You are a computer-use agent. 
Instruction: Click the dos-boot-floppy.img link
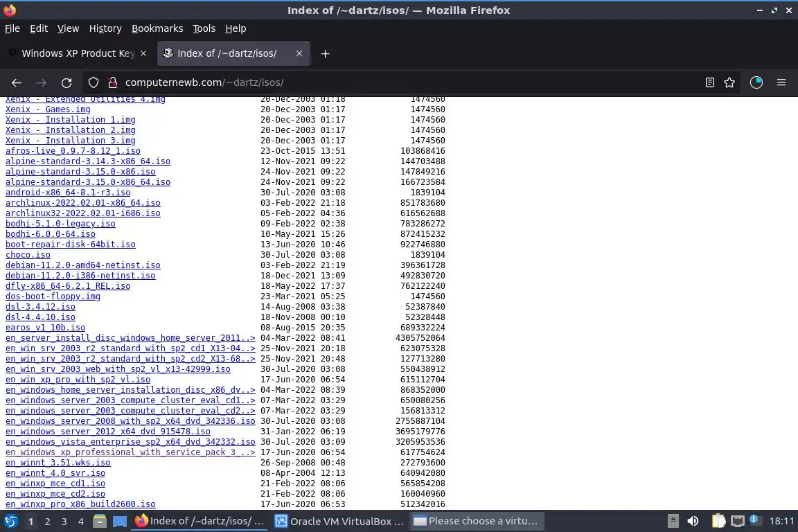53,296
